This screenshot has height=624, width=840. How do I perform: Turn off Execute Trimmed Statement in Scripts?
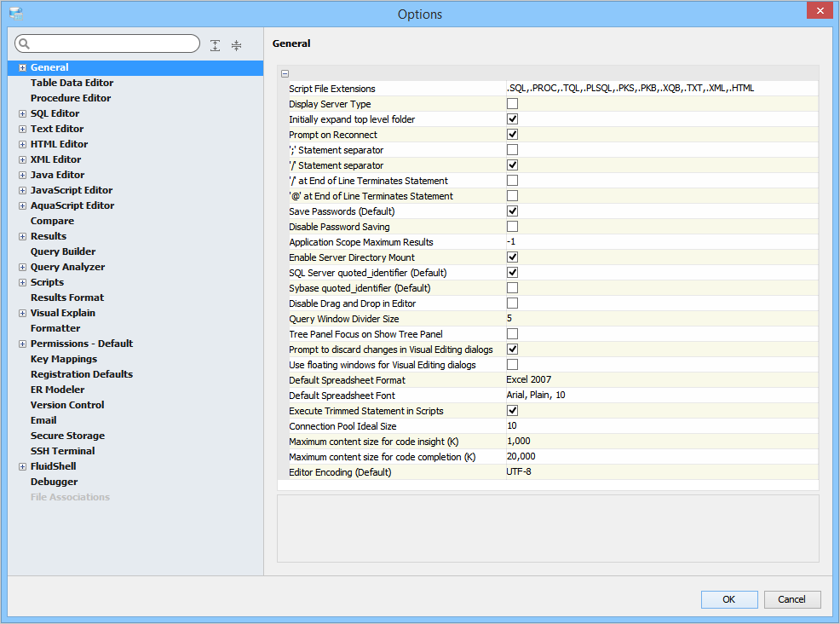[513, 411]
